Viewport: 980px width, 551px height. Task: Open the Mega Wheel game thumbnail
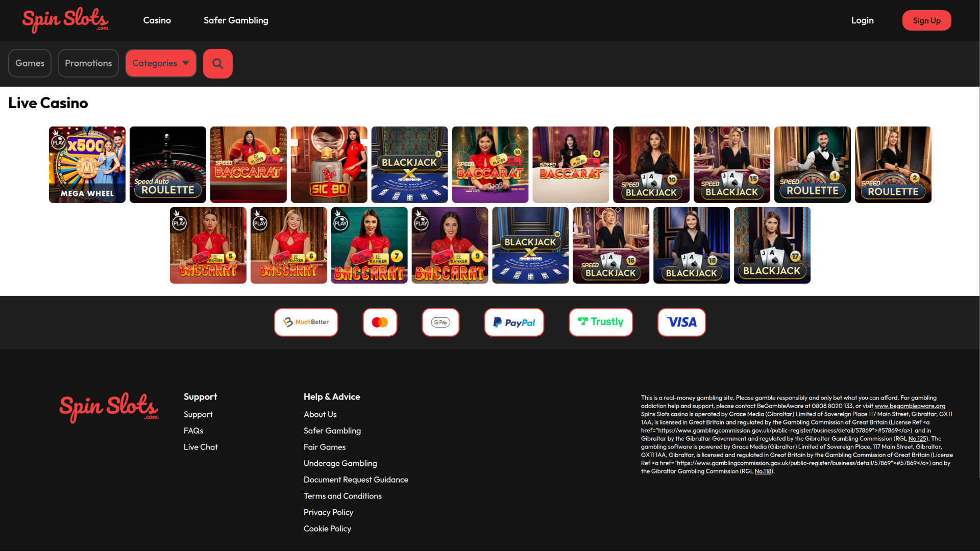pos(87,165)
